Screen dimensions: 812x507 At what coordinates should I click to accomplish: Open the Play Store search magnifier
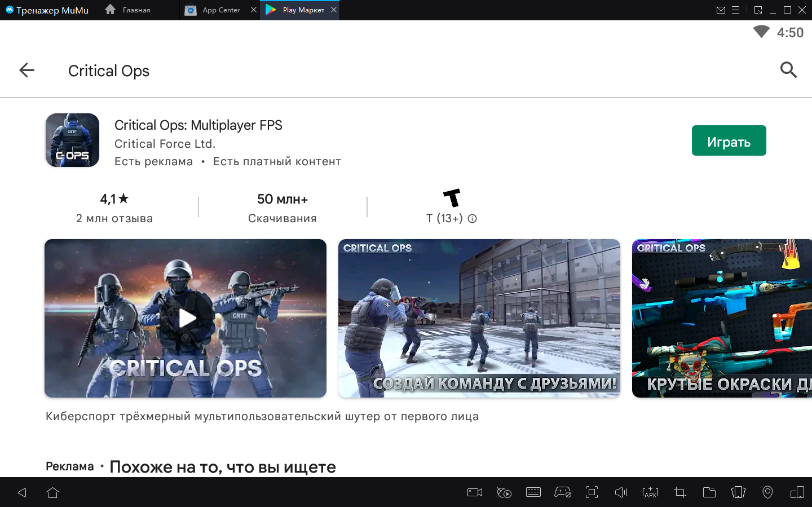[788, 70]
